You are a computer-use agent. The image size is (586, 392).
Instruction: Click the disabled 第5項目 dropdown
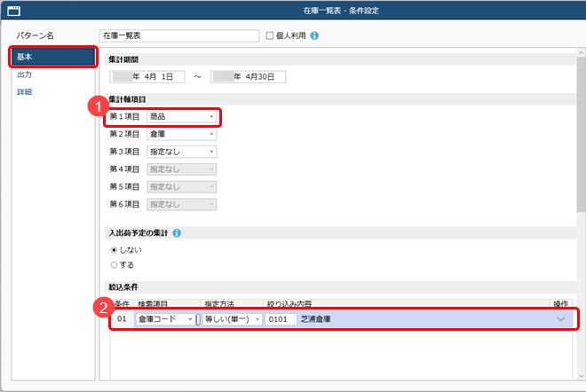point(182,187)
